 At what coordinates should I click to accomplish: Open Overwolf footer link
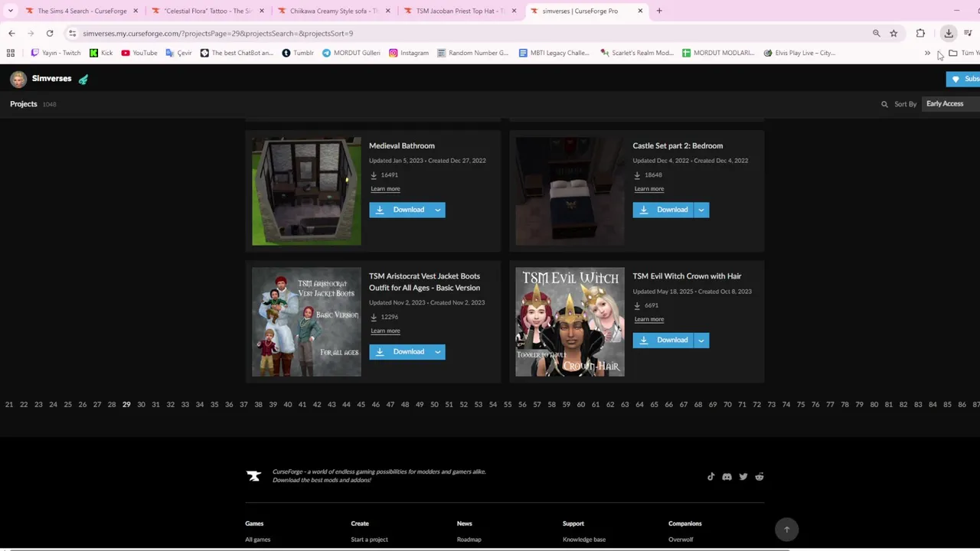click(x=681, y=540)
